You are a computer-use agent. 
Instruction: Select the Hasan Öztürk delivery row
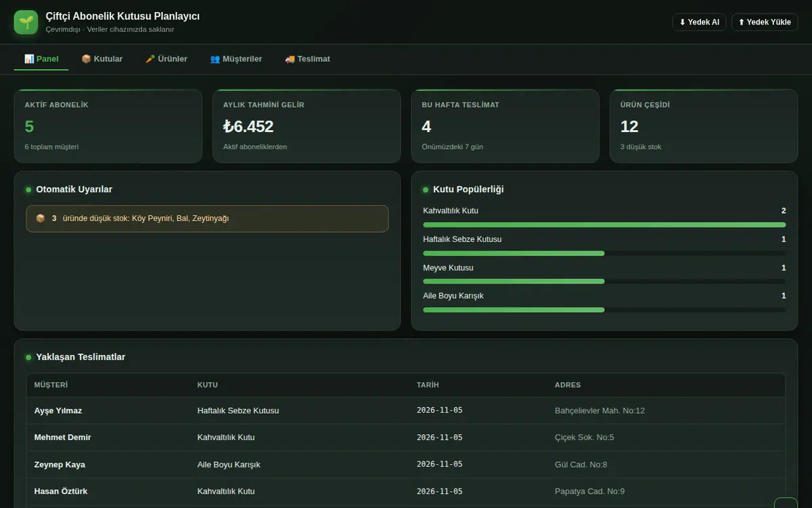406,491
